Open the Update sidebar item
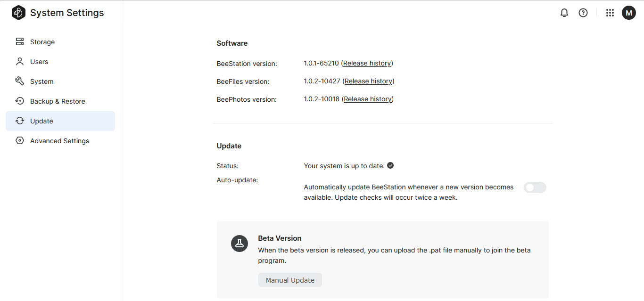 [41, 121]
